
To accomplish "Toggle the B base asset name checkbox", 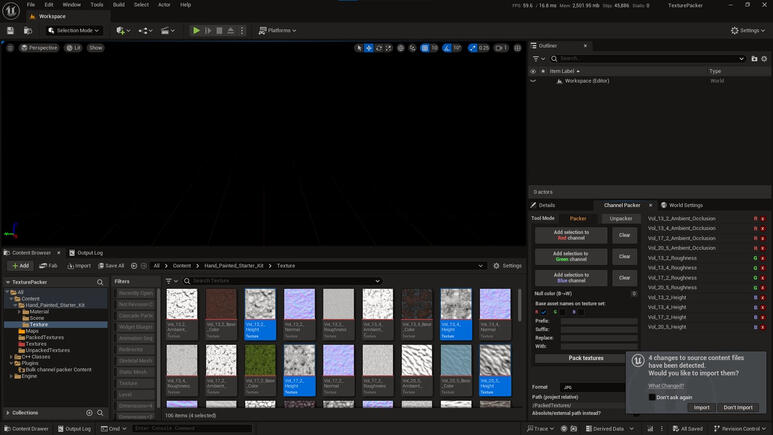I will pos(581,312).
